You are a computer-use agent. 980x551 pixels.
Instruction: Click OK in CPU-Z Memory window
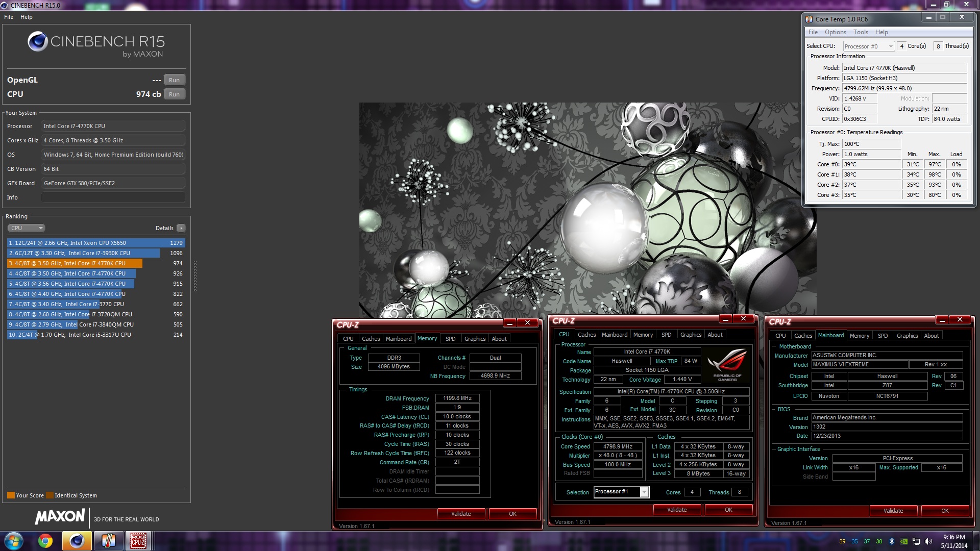(x=512, y=514)
